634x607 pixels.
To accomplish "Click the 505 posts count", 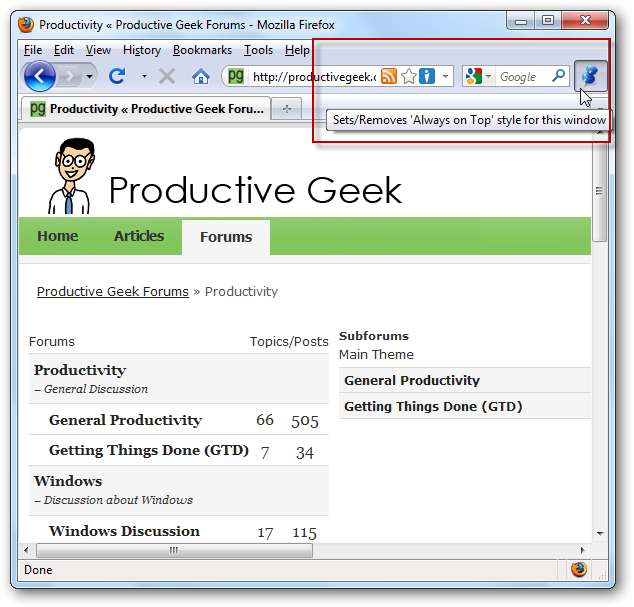I will click(x=305, y=421).
